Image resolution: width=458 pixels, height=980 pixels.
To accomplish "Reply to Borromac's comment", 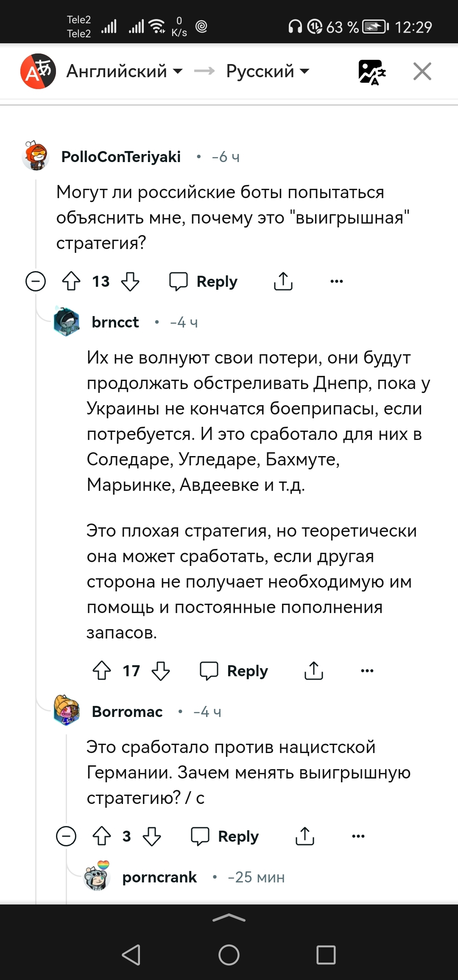I will tap(225, 836).
